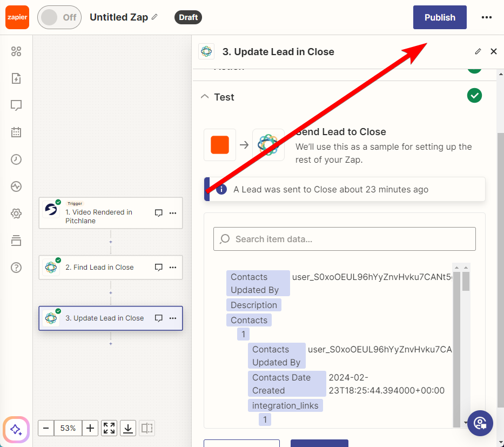Open comment on Update Lead step
504x447 pixels.
coord(158,318)
